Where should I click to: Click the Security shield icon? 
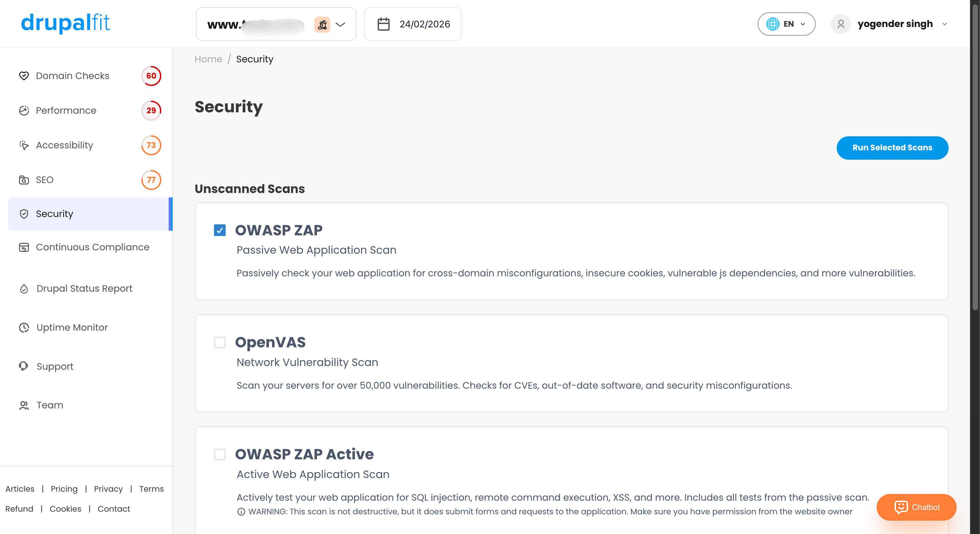pos(24,214)
